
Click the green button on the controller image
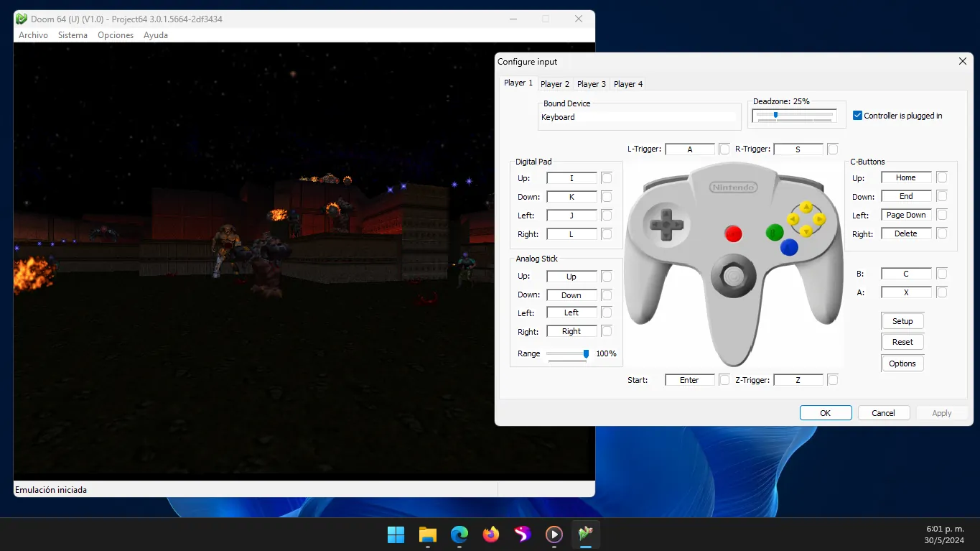coord(774,232)
